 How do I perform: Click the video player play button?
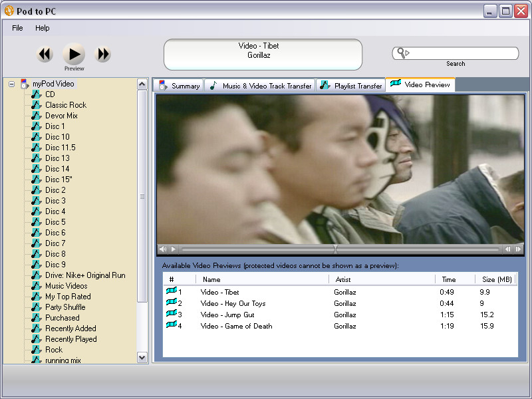coord(174,249)
